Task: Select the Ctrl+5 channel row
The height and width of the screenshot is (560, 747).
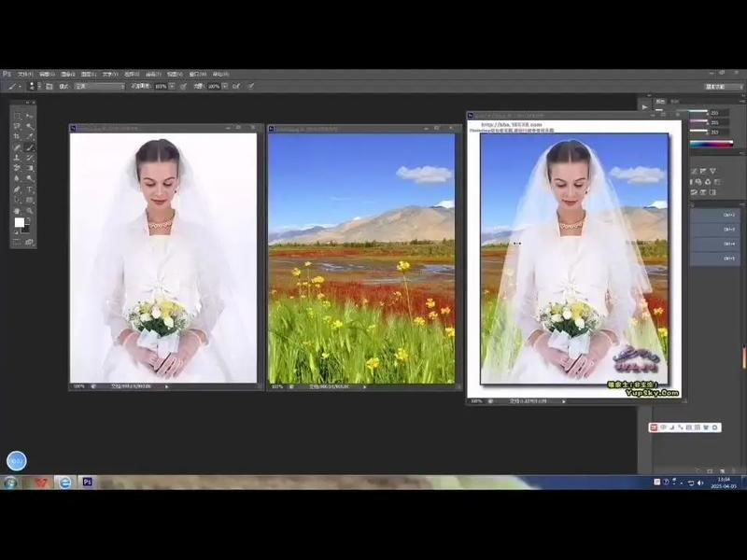Action: (x=715, y=259)
